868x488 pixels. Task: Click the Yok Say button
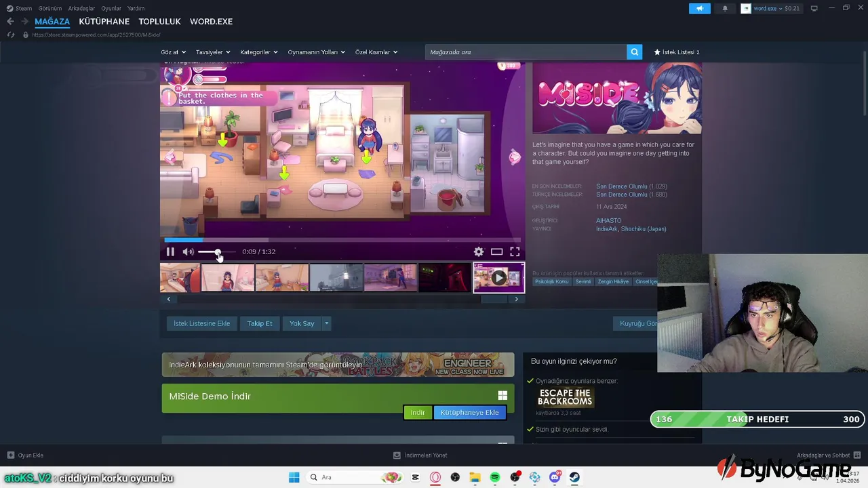[302, 323]
